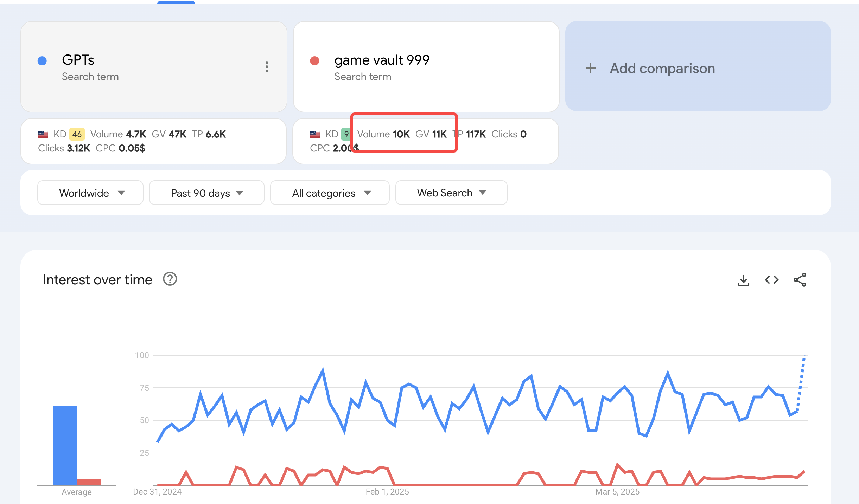Click the red dot next to game vault 999
This screenshot has width=859, height=504.
point(314,61)
